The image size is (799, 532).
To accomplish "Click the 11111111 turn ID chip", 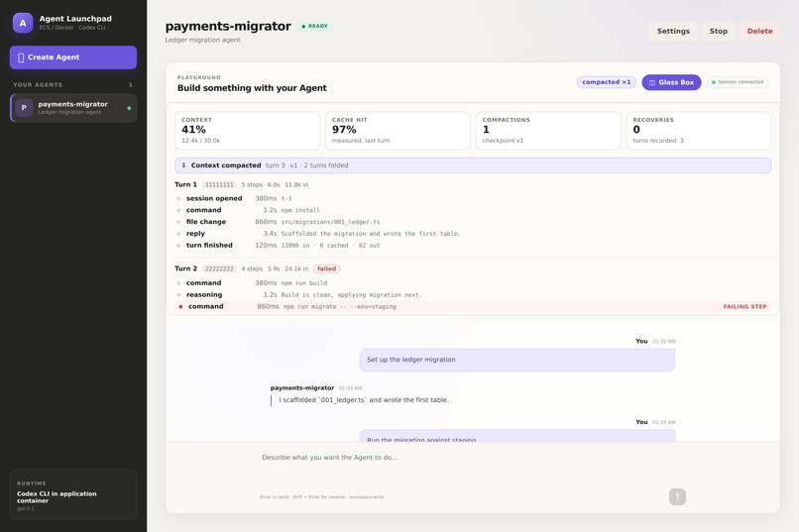I will coord(219,185).
